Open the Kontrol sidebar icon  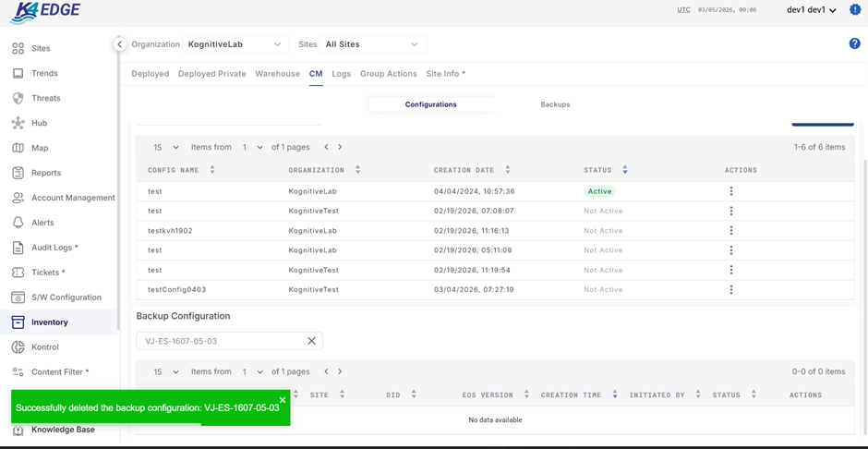coord(18,347)
